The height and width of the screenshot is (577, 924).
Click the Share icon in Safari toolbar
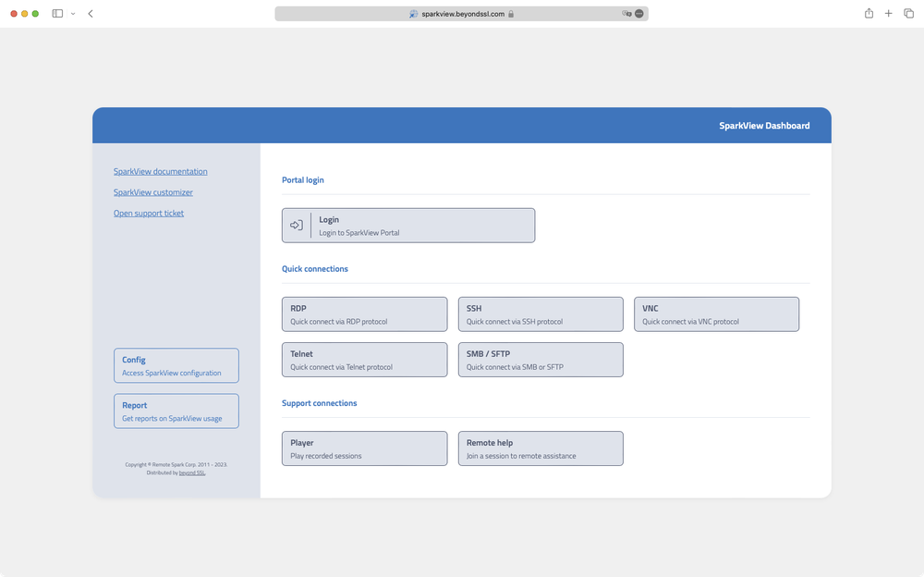[869, 13]
